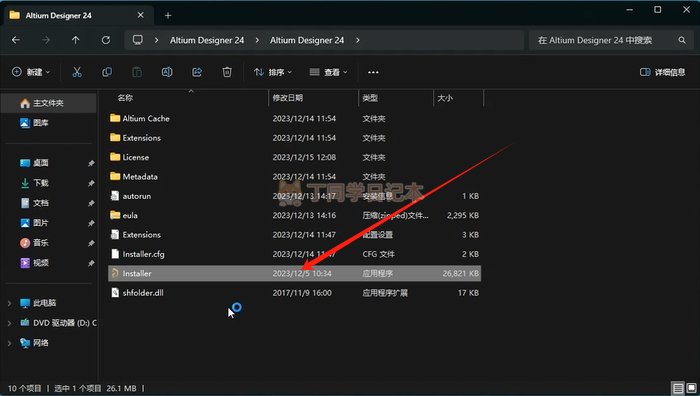Click chevron before first Altium Designer 24 breadcrumb
The width and height of the screenshot is (700, 396).
pos(156,40)
